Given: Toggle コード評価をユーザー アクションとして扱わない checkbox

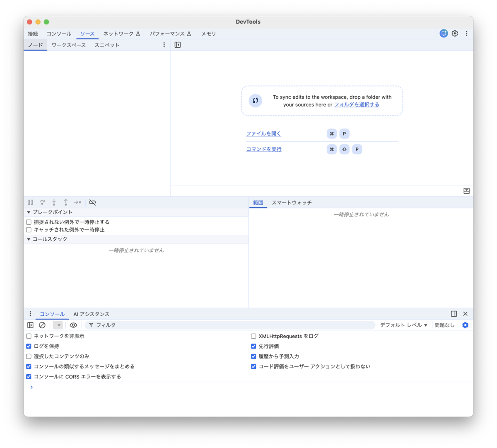Looking at the screenshot, I should [253, 366].
